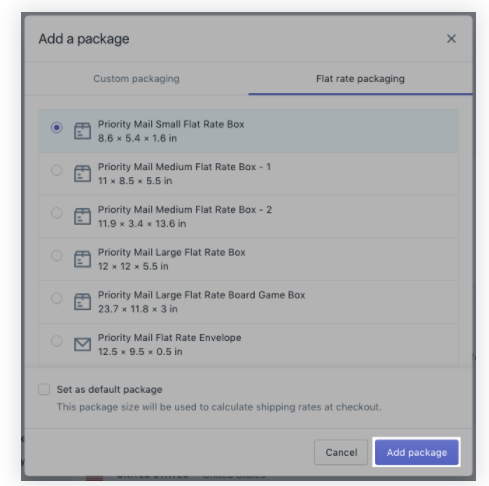
Task: Click the Priority Mail Large Flat Rate Box label
Action: [172, 252]
